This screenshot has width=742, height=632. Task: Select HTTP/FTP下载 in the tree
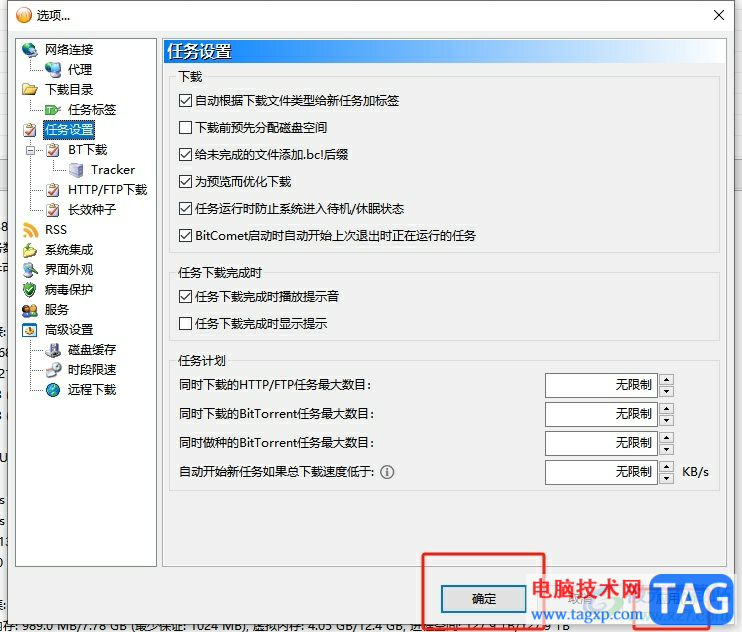(x=107, y=190)
